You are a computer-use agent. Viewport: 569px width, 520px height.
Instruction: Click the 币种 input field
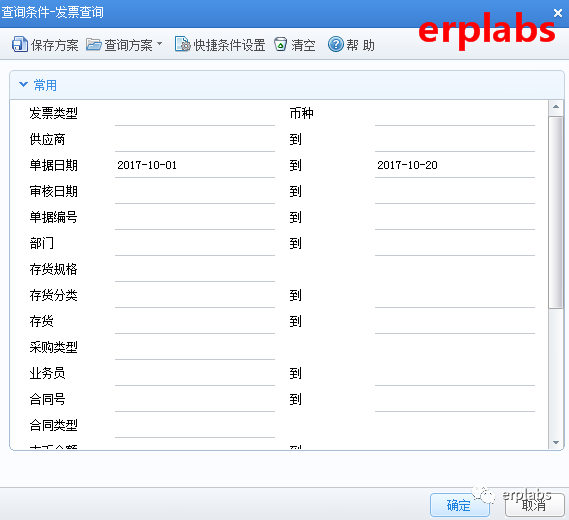click(x=455, y=114)
